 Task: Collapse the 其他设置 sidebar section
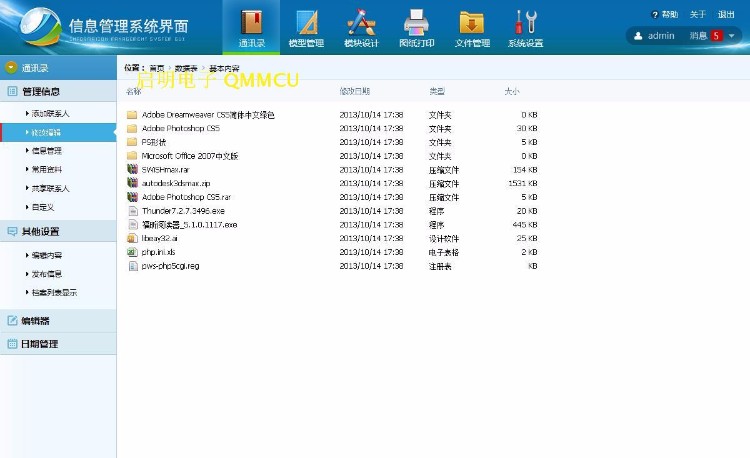tap(58, 231)
